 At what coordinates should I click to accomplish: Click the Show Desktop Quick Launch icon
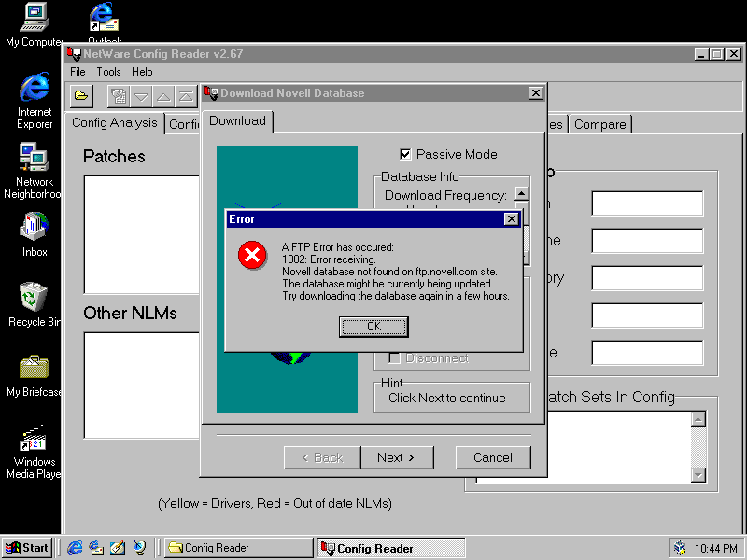point(118,548)
